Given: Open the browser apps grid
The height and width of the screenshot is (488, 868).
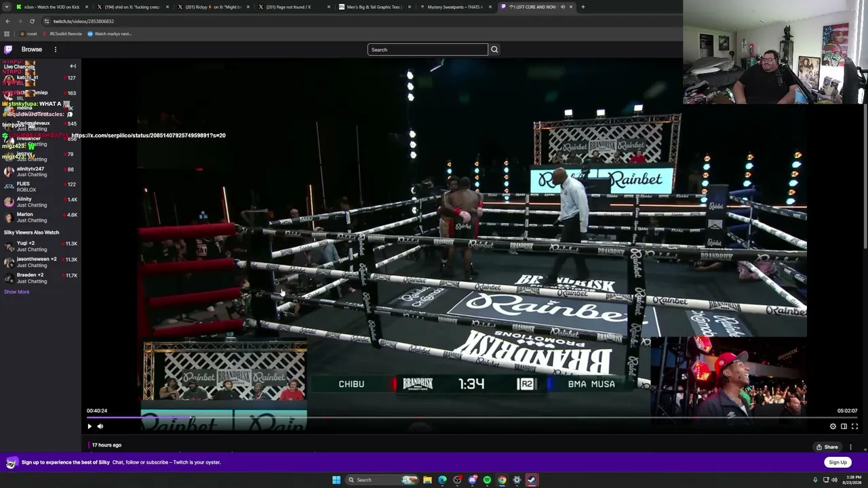Looking at the screenshot, I should coord(7,34).
